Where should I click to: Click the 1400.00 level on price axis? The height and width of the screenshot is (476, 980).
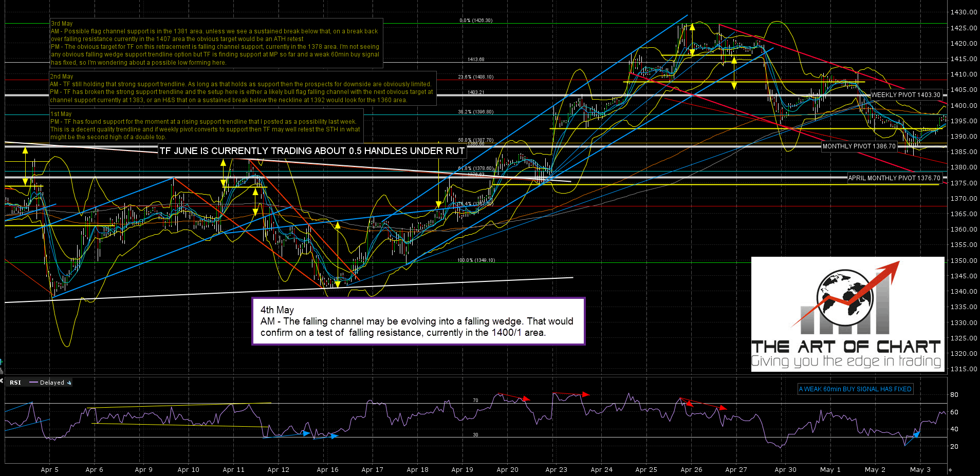[964, 105]
